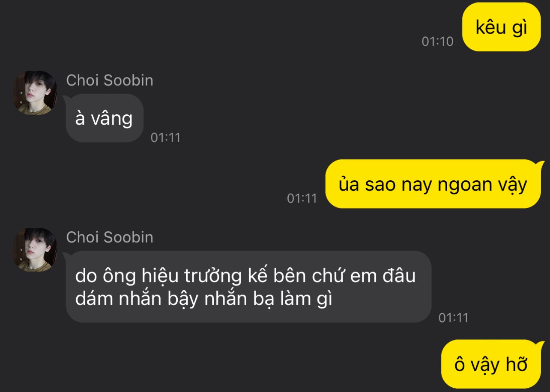Select the yellow "kêu gì" message bubble

(x=502, y=27)
